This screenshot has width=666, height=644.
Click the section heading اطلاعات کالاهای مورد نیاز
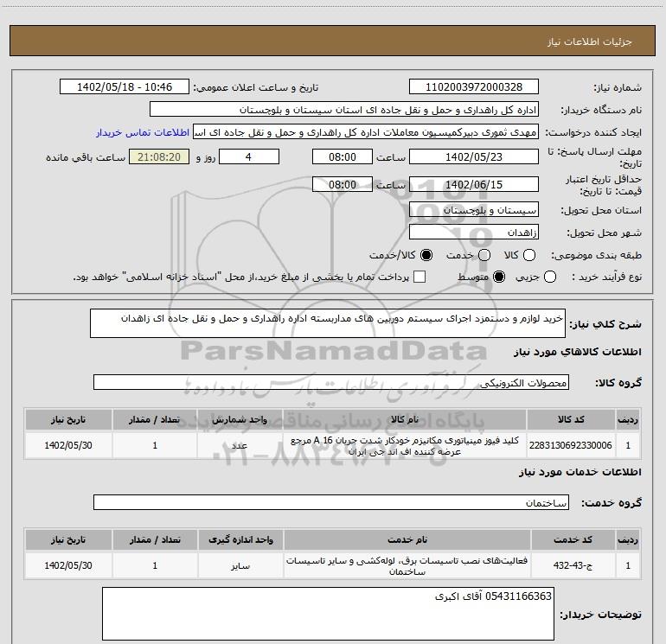[x=577, y=352]
